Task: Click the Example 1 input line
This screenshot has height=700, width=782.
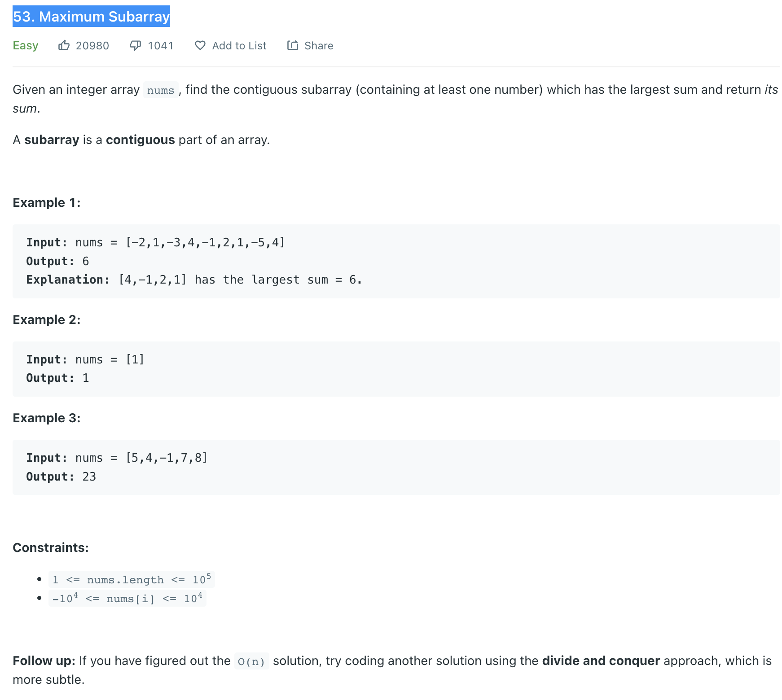Action: click(155, 242)
